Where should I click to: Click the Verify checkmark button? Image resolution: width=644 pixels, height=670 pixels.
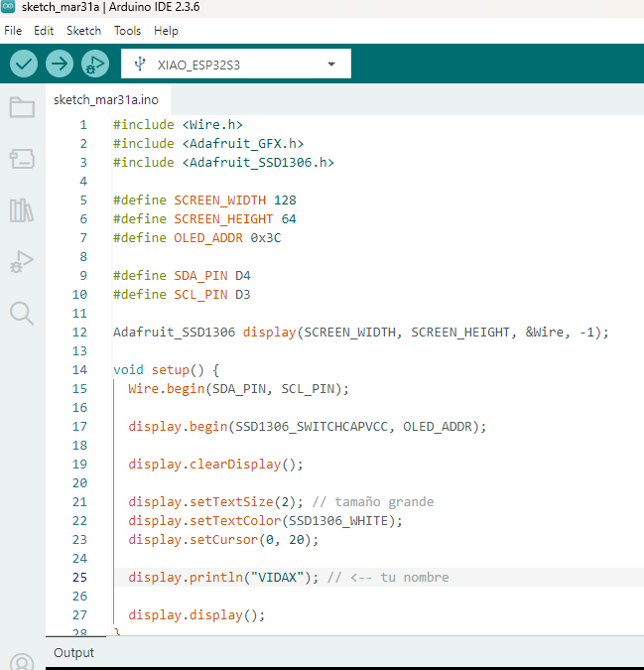click(x=24, y=64)
